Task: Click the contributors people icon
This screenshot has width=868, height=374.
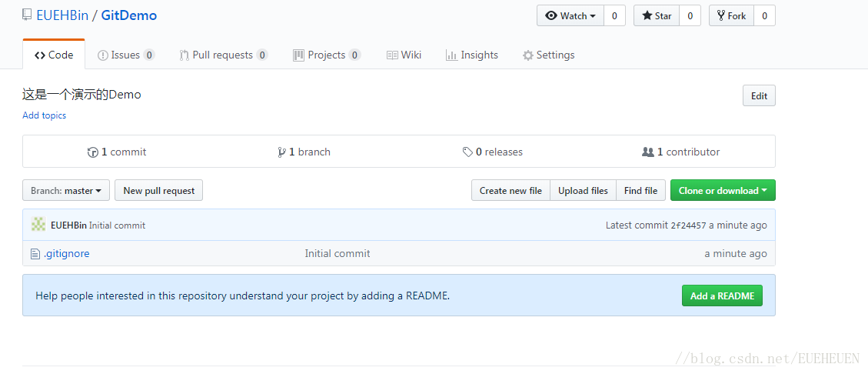Action: point(647,152)
